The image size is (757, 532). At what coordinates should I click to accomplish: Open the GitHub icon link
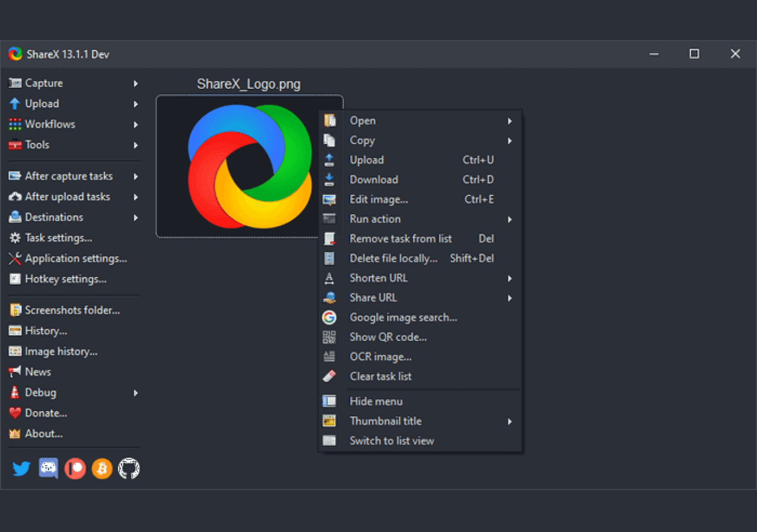(x=129, y=469)
